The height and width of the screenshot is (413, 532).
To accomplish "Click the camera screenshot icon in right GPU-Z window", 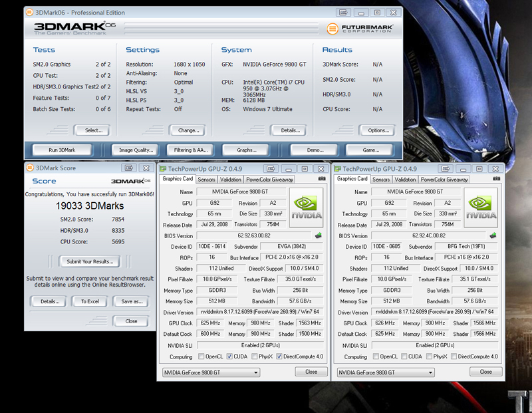I will 496,178.
